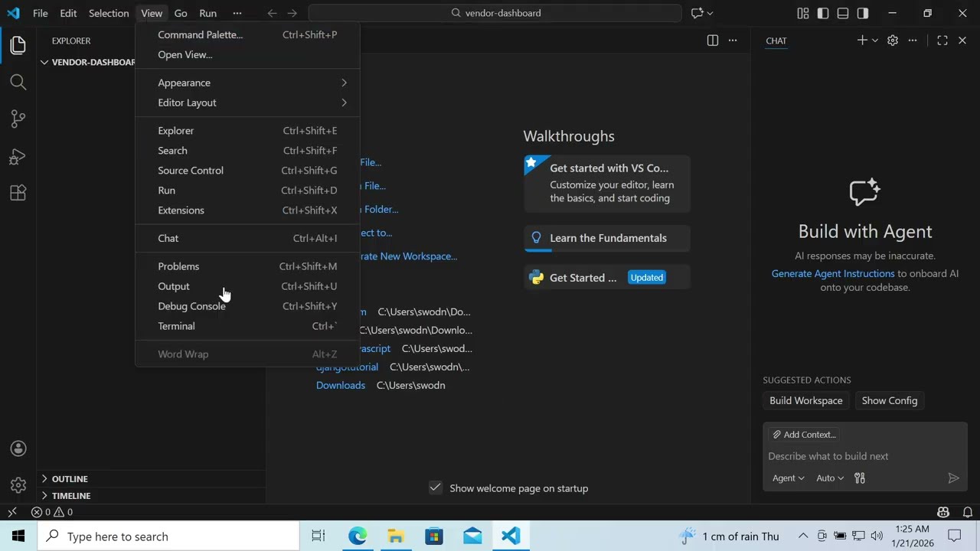Open the Downloads recent folder link
The height and width of the screenshot is (551, 980).
pos(341,385)
